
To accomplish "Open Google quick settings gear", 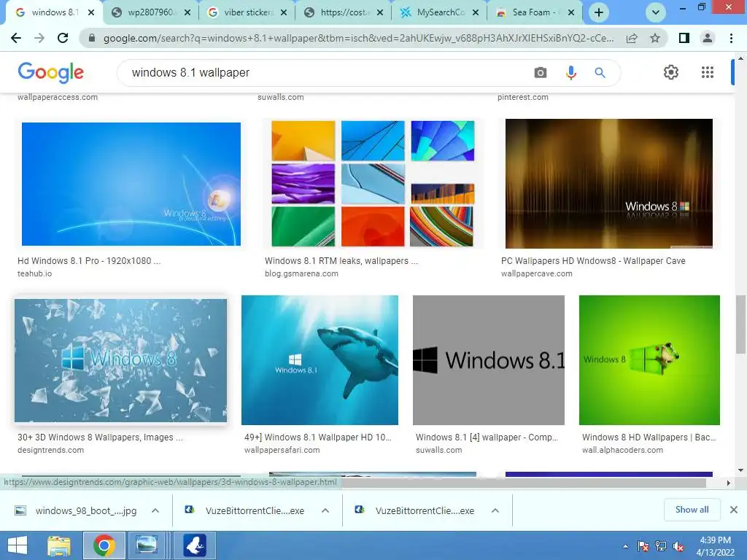I will (x=671, y=72).
